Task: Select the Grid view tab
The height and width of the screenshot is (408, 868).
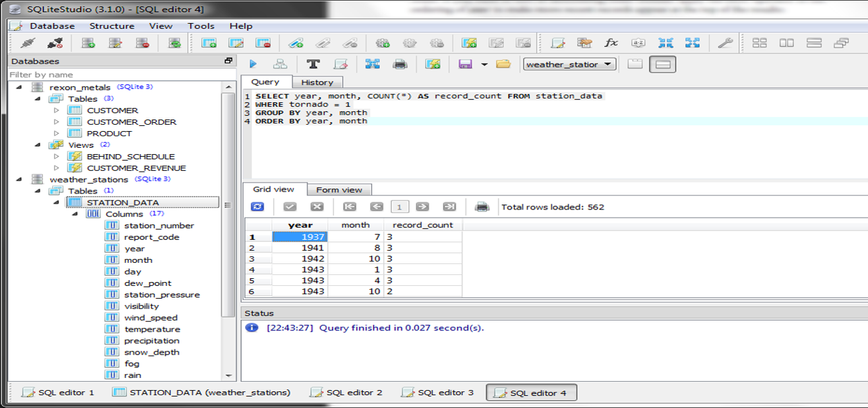Action: click(274, 189)
